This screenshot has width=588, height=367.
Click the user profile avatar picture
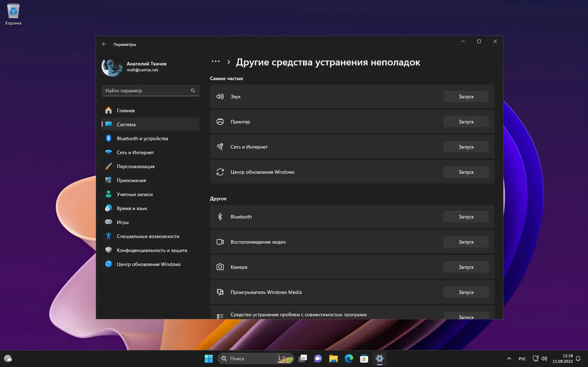112,67
